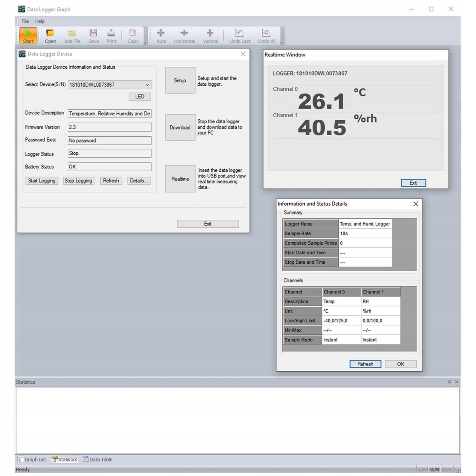Select the Vertical zoom tool

pyautogui.click(x=210, y=35)
